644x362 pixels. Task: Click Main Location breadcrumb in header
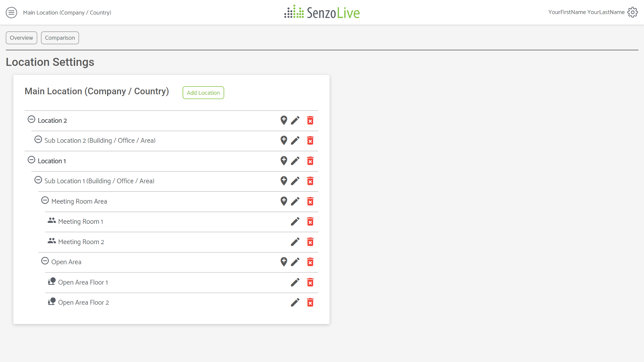[x=67, y=13]
